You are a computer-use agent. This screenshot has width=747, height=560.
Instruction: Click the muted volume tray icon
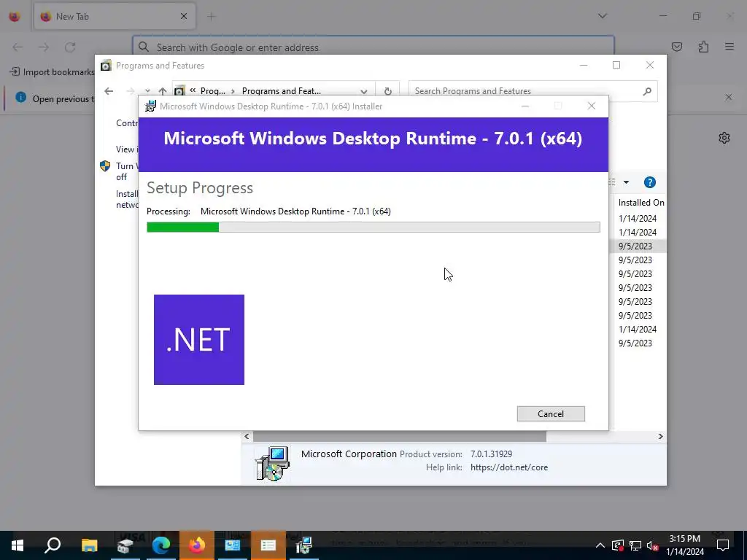click(652, 545)
